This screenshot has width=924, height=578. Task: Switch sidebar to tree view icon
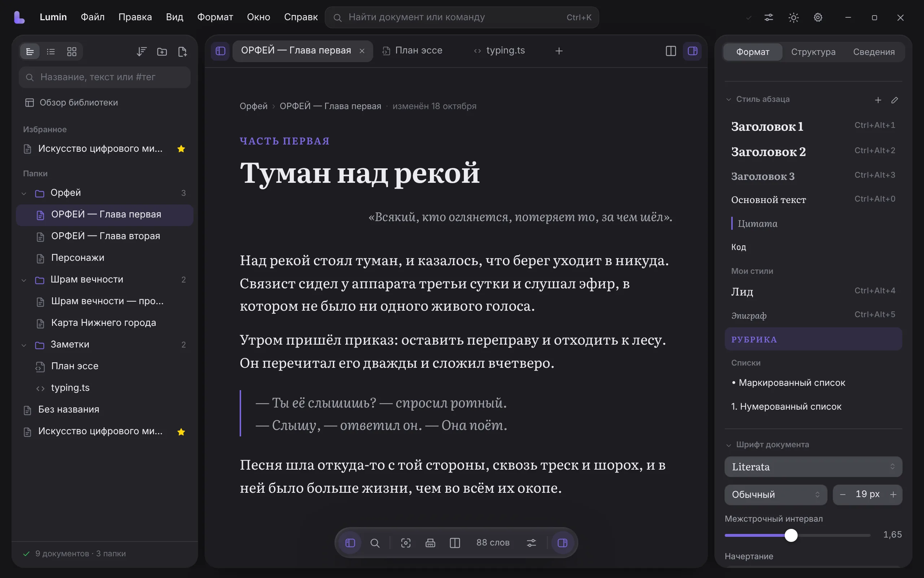pyautogui.click(x=30, y=52)
